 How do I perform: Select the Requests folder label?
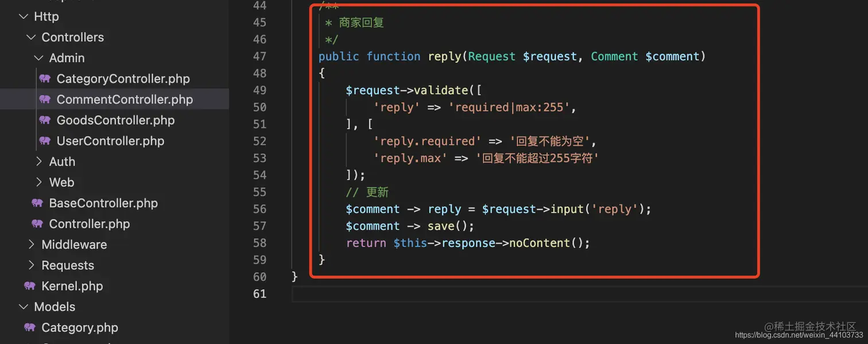pyautogui.click(x=68, y=265)
